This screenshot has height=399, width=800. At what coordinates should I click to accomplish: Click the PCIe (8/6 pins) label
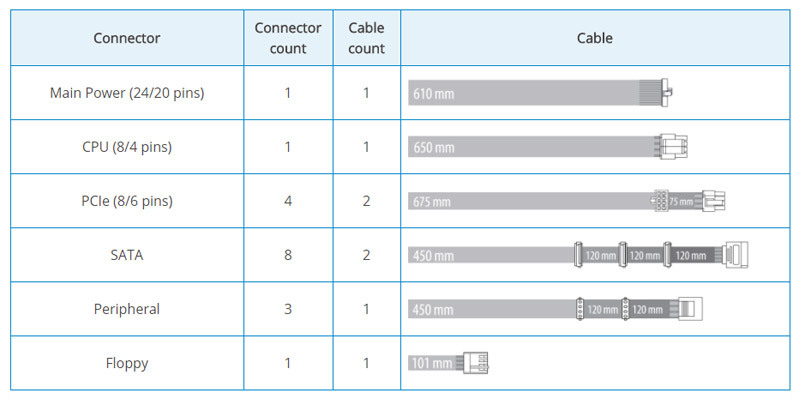[127, 201]
